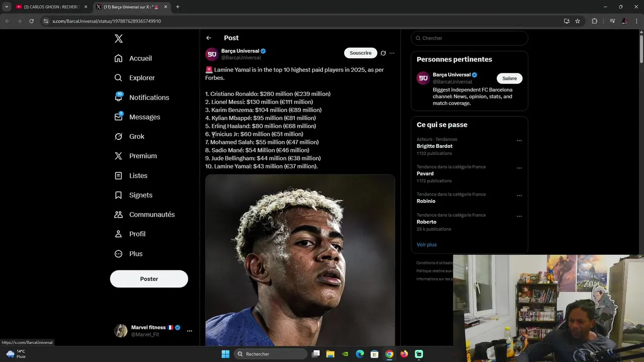
Task: Open Notifications in the sidebar
Action: (142, 98)
